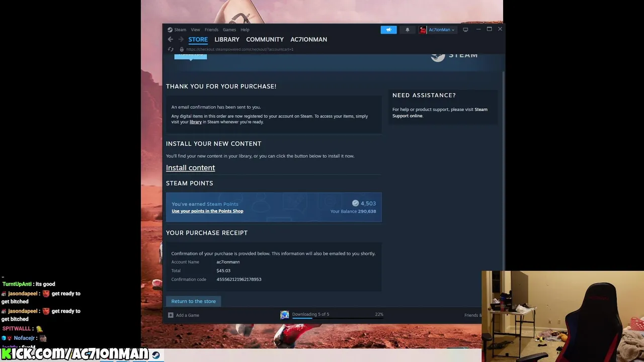Open the Help menu
Image resolution: width=644 pixels, height=362 pixels.
click(245, 30)
